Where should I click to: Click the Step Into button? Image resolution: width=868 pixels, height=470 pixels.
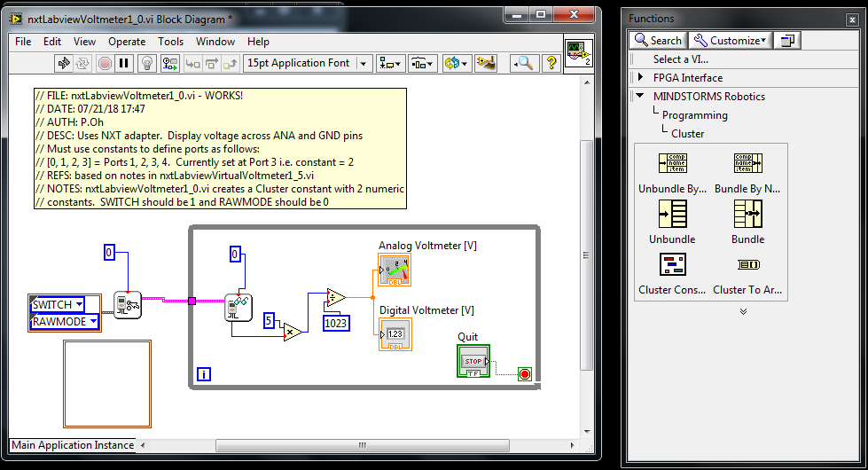click(x=192, y=64)
